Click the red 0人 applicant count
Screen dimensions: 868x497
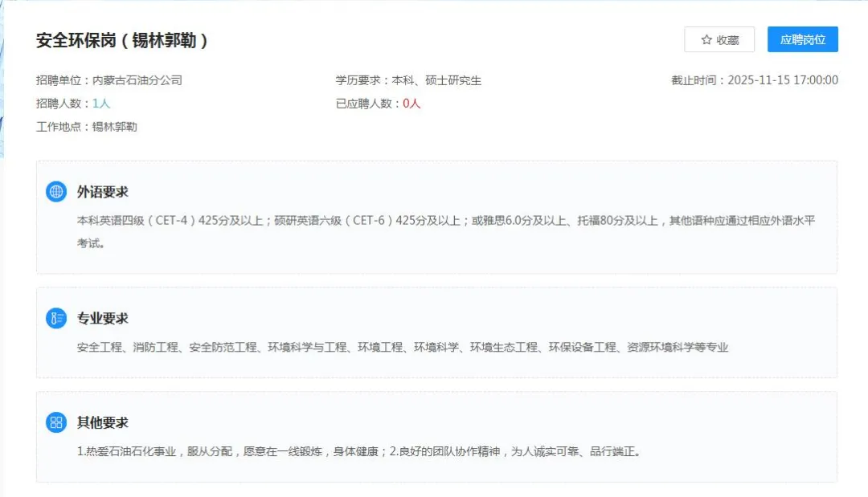pos(411,104)
